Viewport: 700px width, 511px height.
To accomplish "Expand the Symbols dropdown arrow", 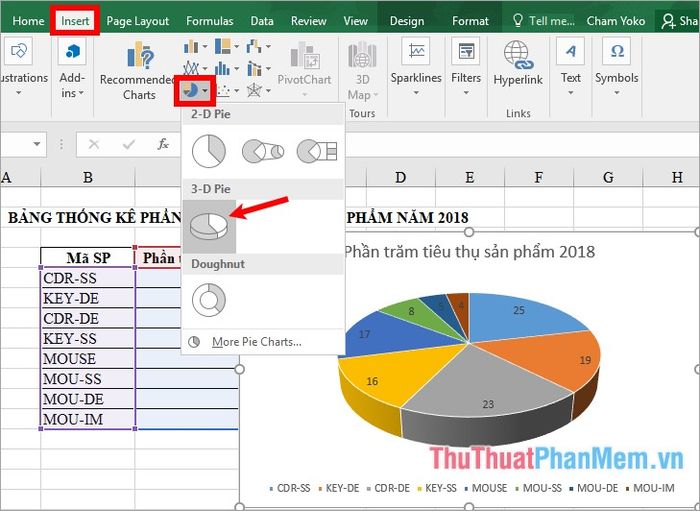I will point(617,93).
